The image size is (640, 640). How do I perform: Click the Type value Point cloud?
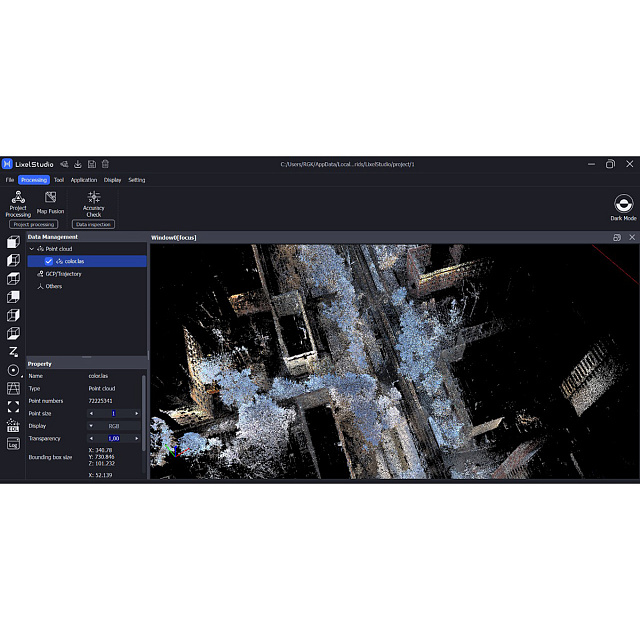102,389
